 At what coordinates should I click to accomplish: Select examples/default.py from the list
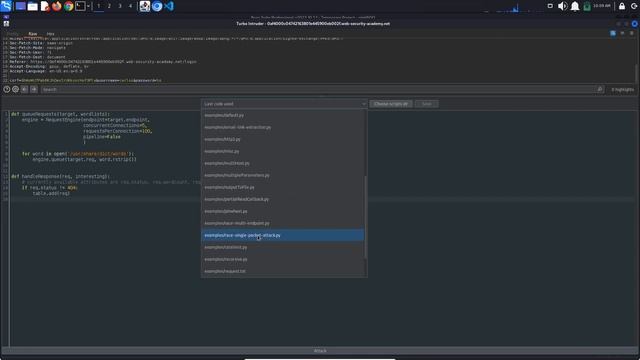click(x=283, y=116)
